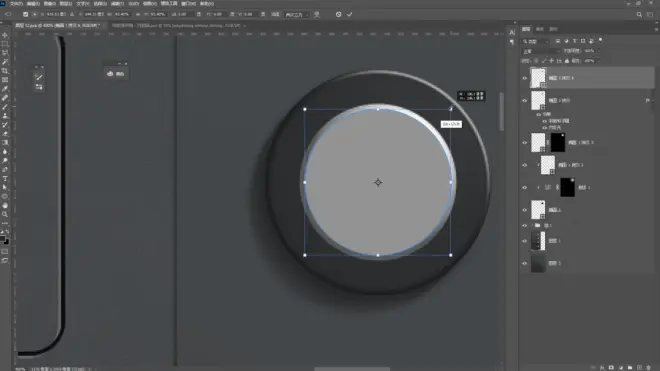Hide the second layer with fx
The height and width of the screenshot is (371, 660).
point(524,101)
